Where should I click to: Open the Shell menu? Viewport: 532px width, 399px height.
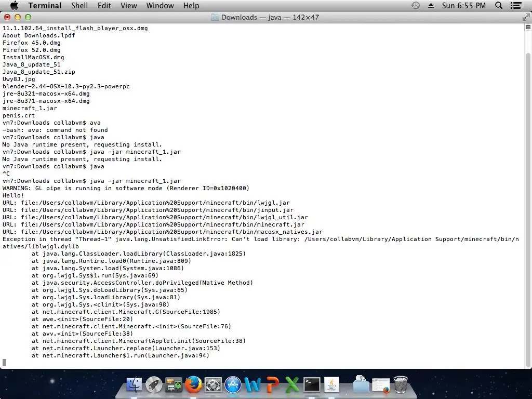(x=79, y=5)
